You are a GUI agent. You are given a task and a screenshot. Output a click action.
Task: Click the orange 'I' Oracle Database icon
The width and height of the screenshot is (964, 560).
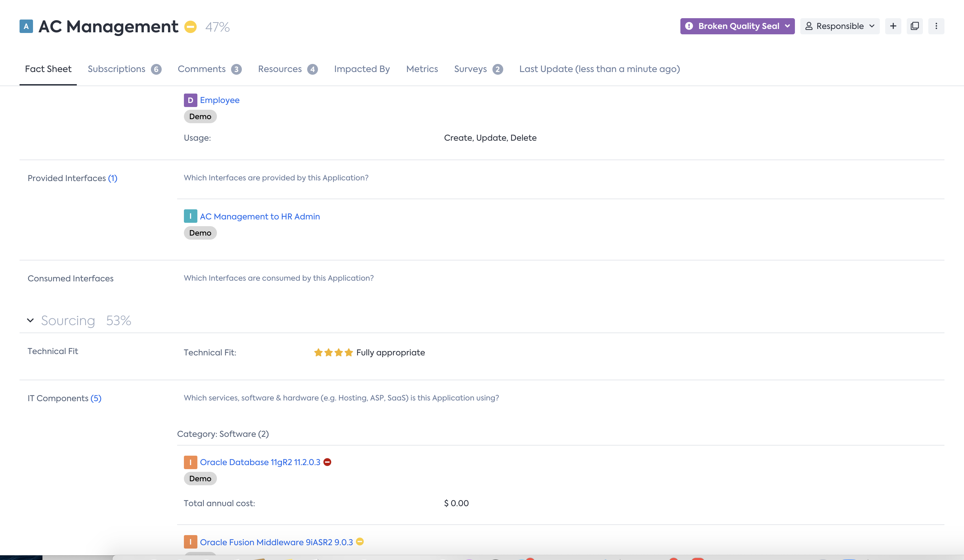pos(190,462)
